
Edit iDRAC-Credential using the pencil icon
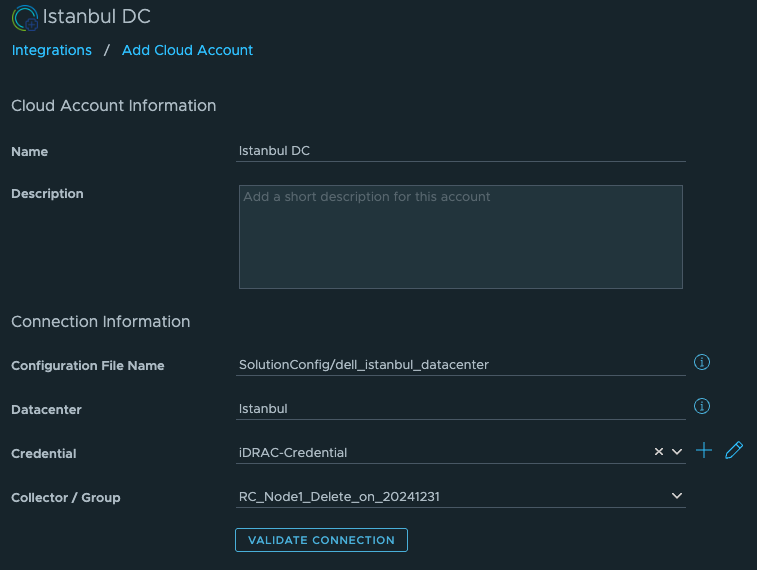coord(734,450)
